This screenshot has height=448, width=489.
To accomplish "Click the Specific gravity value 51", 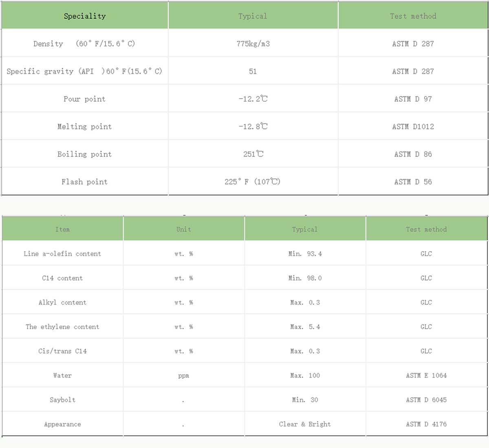I will point(253,71).
